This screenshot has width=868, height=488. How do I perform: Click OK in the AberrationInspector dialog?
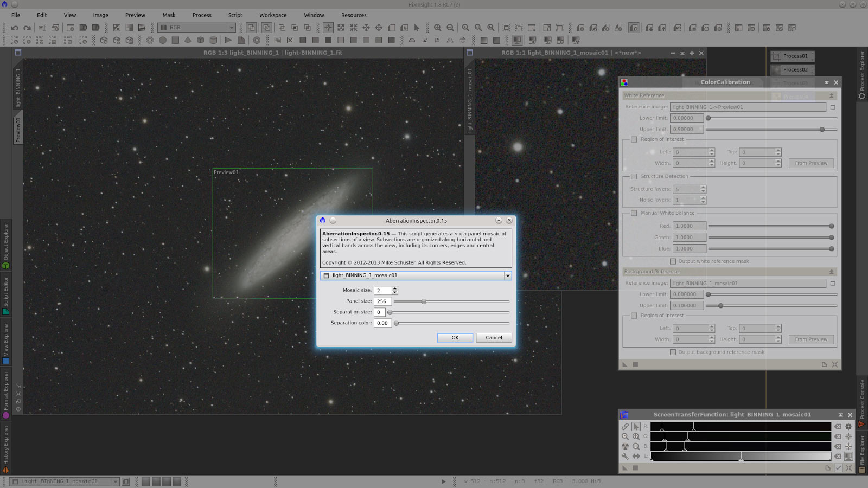click(x=455, y=337)
